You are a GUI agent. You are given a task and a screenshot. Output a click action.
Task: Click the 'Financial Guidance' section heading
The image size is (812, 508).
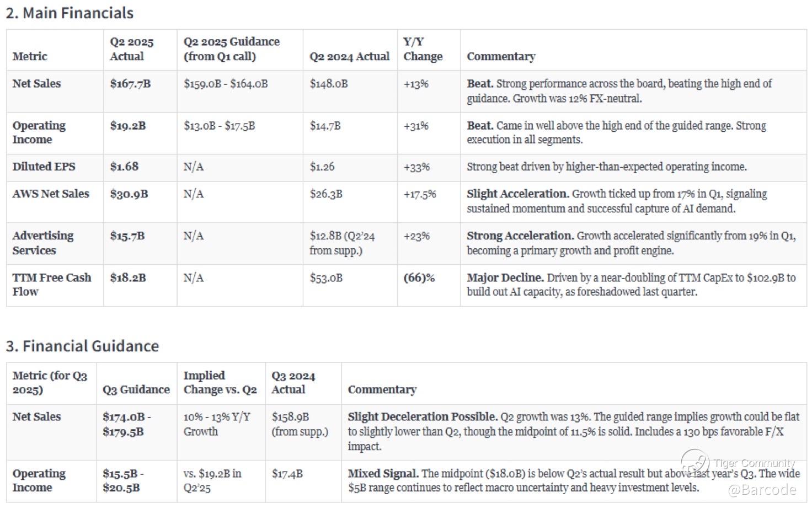(82, 346)
